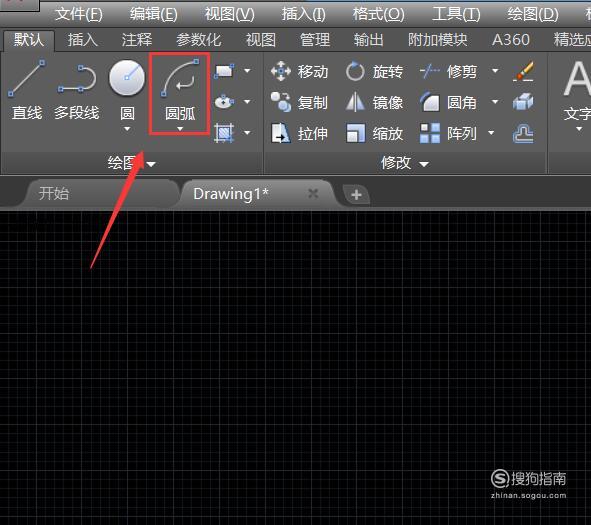The image size is (591, 525).
Task: Open the File (文件) menu
Action: (x=79, y=14)
